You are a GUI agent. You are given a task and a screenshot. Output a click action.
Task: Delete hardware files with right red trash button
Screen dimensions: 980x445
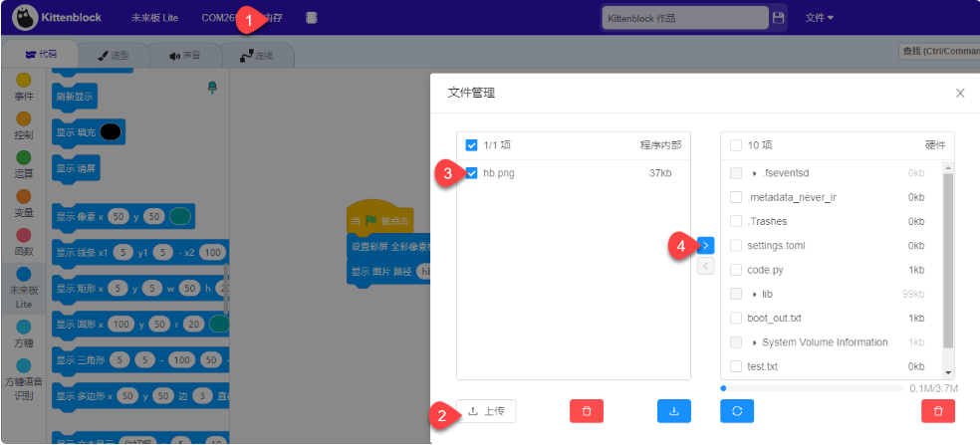click(938, 411)
